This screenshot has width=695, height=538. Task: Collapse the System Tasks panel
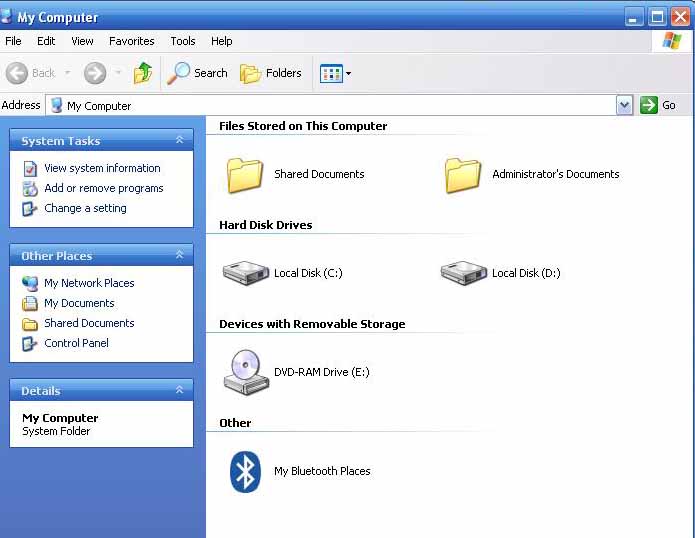point(180,141)
